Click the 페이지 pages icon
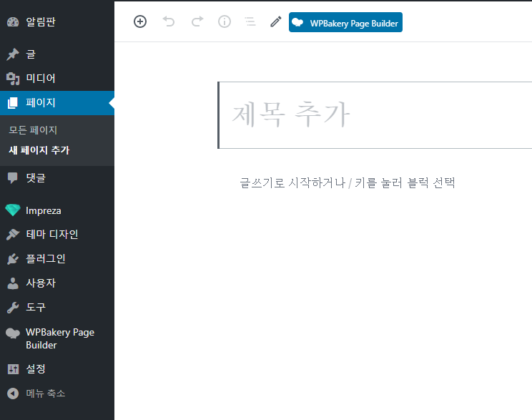The width and height of the screenshot is (532, 420). pyautogui.click(x=13, y=103)
